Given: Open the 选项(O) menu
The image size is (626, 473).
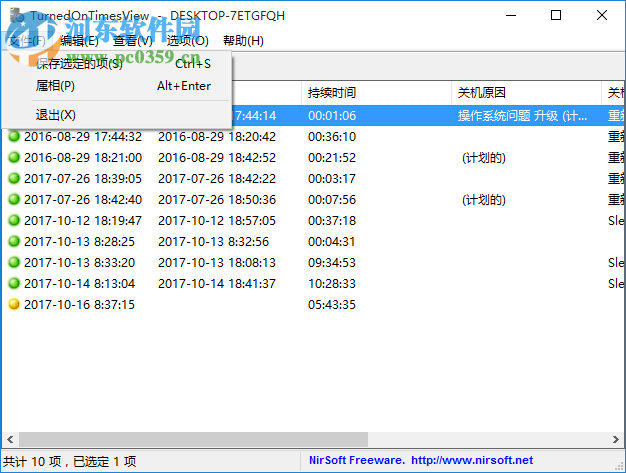Looking at the screenshot, I should (187, 41).
